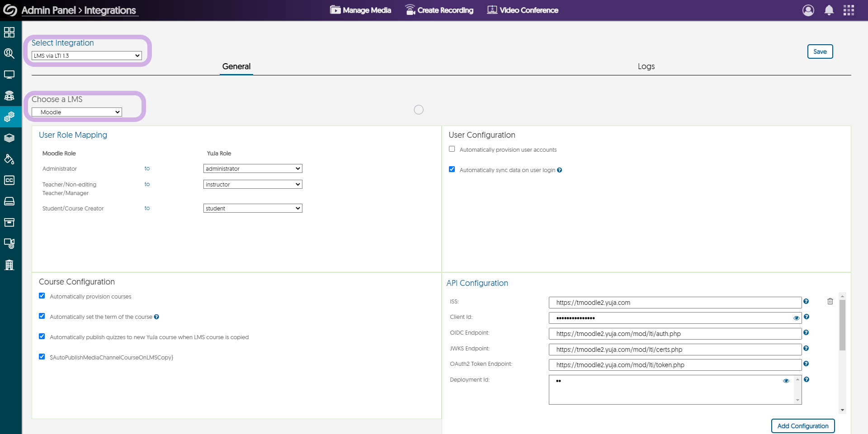Screen dimensions: 868x434
Task: Click the YuJa logo icon
Action: 10,10
